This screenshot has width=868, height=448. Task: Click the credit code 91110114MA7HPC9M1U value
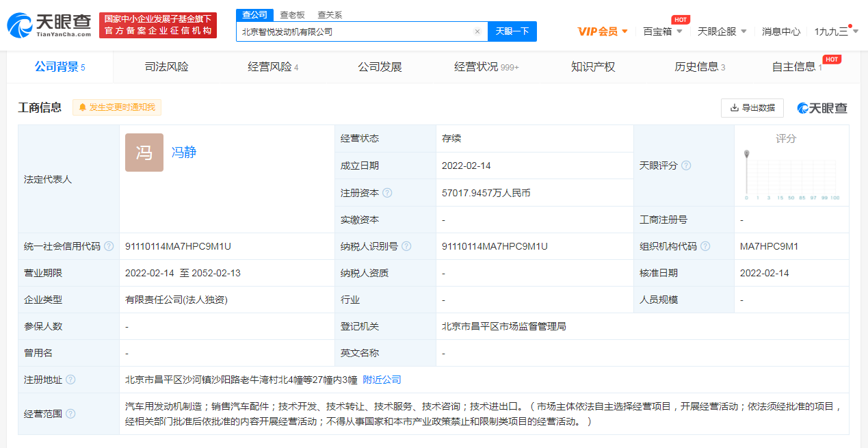click(x=178, y=246)
